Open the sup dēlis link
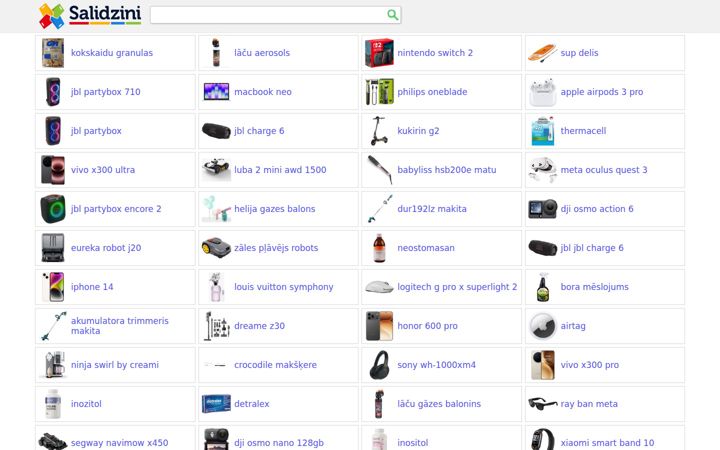The image size is (720, 450). tap(579, 53)
